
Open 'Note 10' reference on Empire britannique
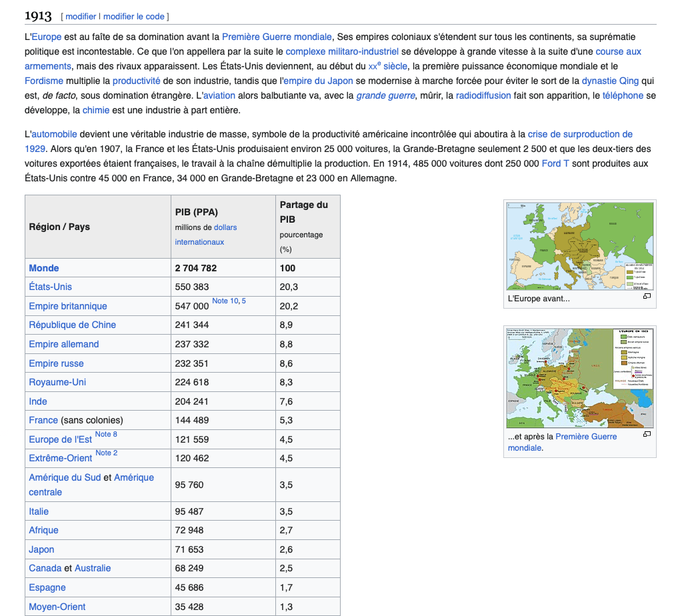pyautogui.click(x=225, y=301)
